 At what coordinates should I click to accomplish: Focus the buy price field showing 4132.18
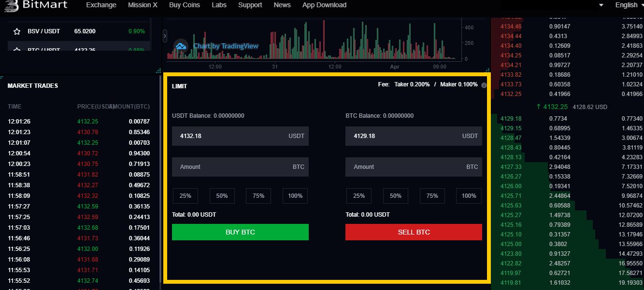240,136
